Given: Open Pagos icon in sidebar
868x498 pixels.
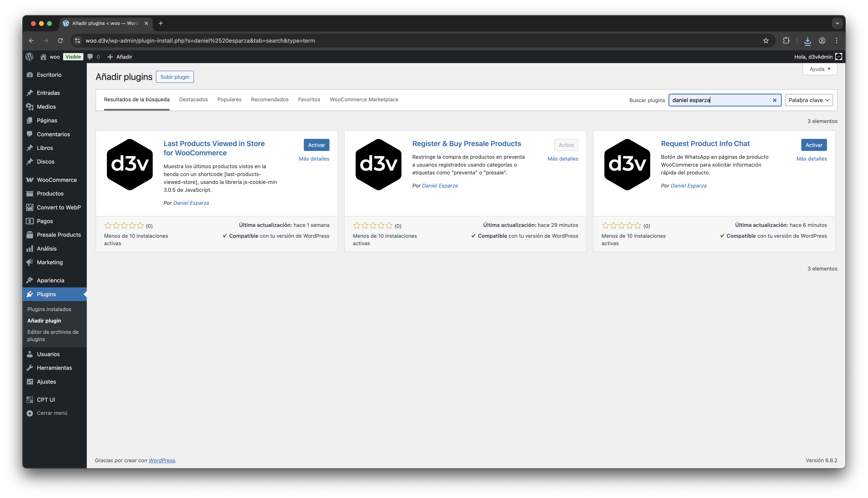Looking at the screenshot, I should coord(30,221).
